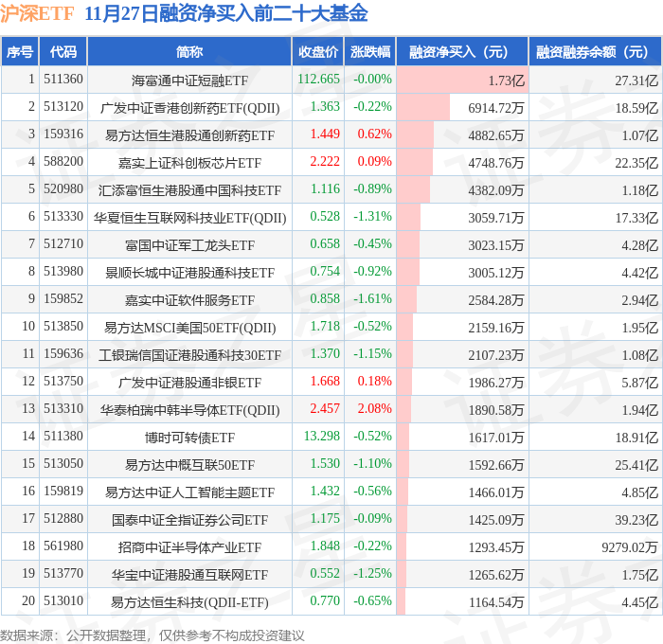Select the 海富通中证短融ETF name cell

point(189,80)
